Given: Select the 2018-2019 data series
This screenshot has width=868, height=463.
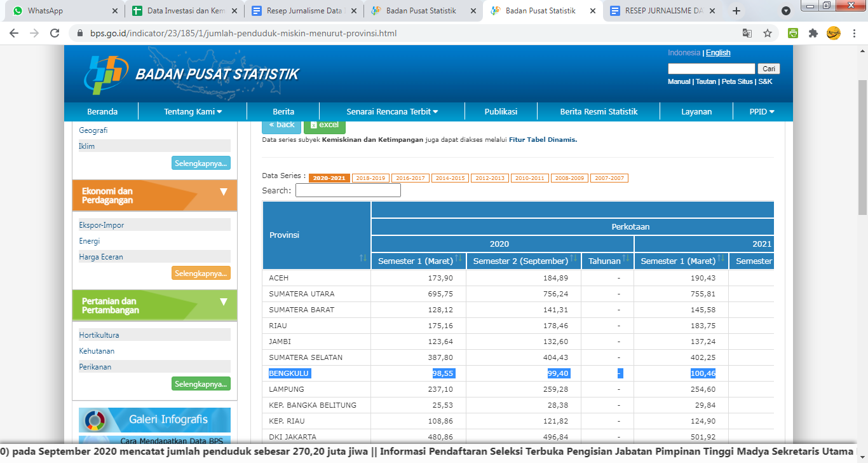Looking at the screenshot, I should pos(370,178).
